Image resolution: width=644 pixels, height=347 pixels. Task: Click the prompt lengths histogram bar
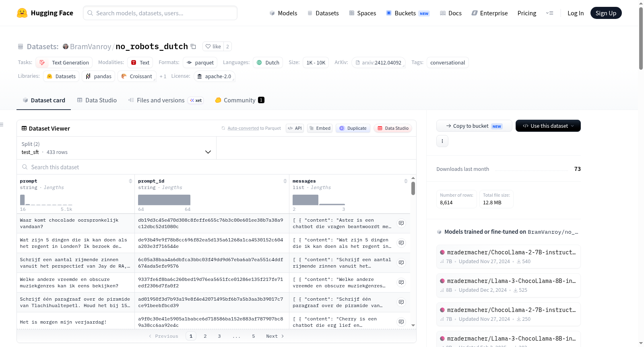(x=23, y=200)
